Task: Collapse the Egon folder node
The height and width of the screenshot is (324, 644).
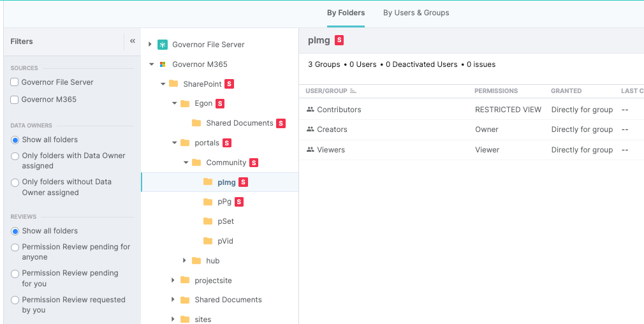Action: pyautogui.click(x=174, y=103)
